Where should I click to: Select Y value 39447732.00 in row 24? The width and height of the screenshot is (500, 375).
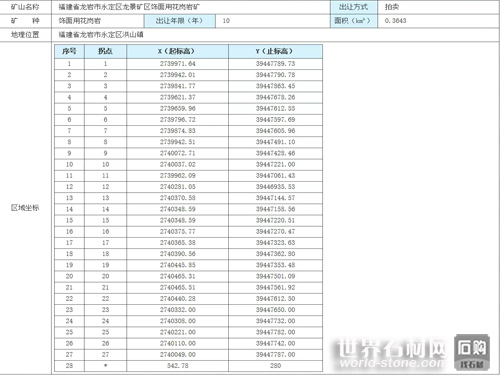[x=275, y=321]
